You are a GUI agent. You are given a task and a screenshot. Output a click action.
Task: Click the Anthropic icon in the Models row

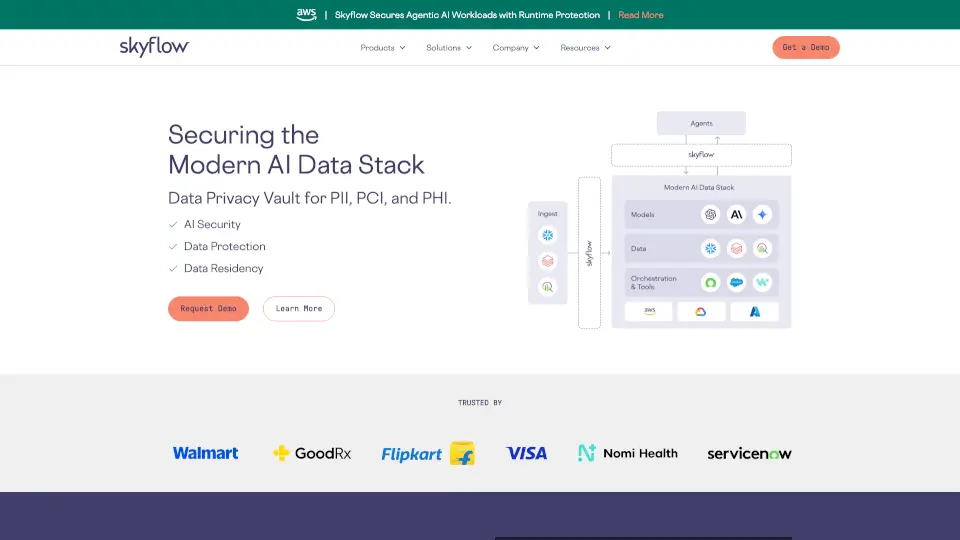pos(736,215)
